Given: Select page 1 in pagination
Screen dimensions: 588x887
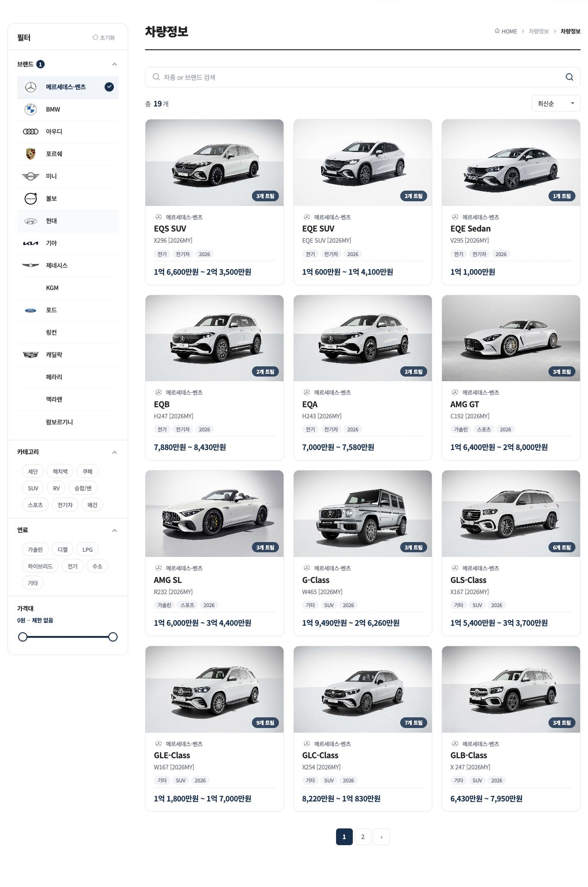Looking at the screenshot, I should (344, 837).
